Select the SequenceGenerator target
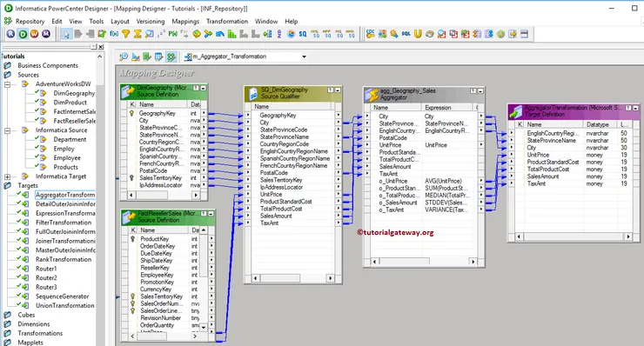The height and width of the screenshot is (346, 644). 62,296
